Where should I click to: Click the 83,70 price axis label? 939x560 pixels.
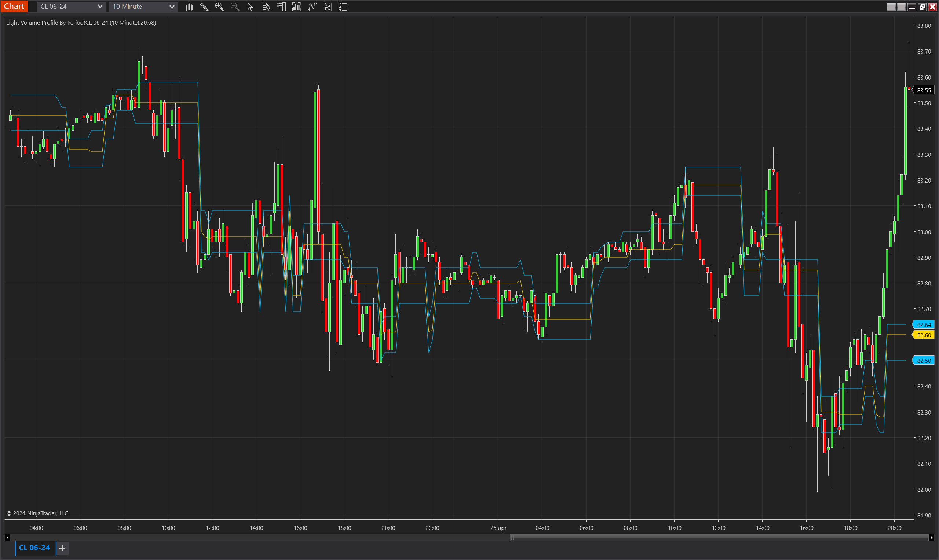pyautogui.click(x=924, y=52)
